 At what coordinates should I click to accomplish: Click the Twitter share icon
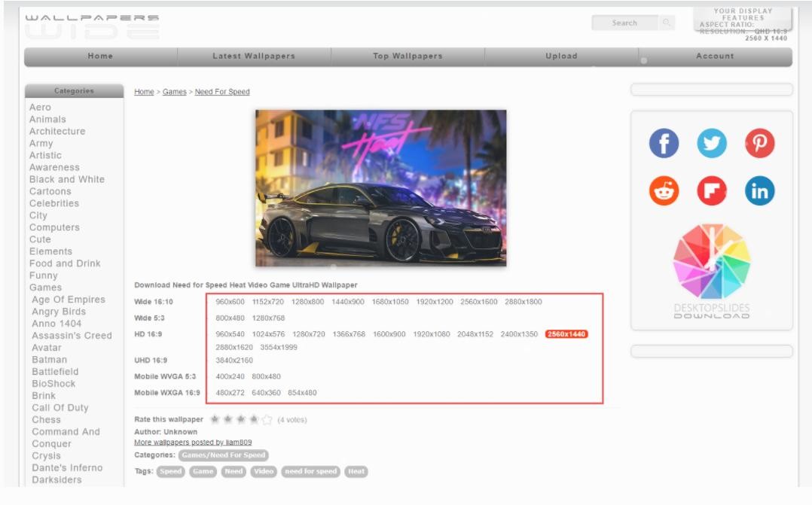tap(712, 143)
